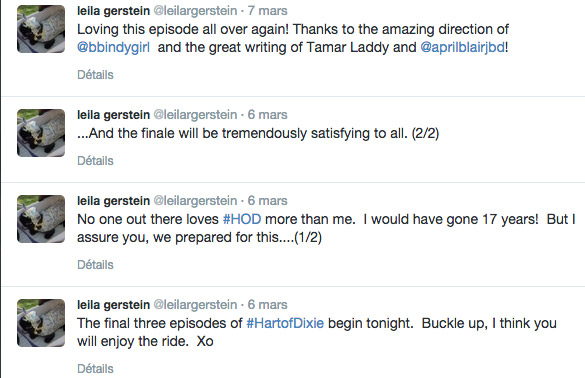585x378 pixels.
Task: Open avatar beside the #HOD tweet
Action: coord(41,219)
